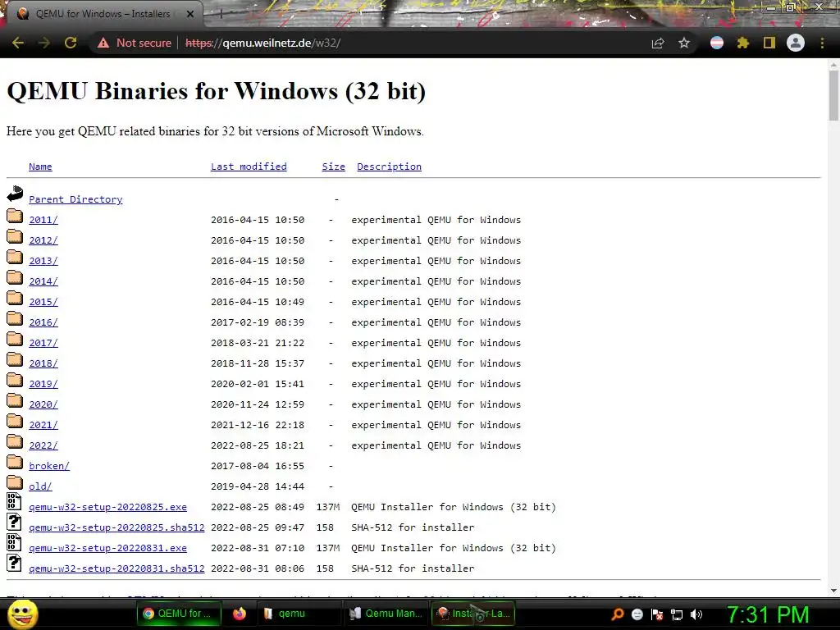Screen dimensions: 840x630
Task: Click the network tray icon
Action: point(677,614)
